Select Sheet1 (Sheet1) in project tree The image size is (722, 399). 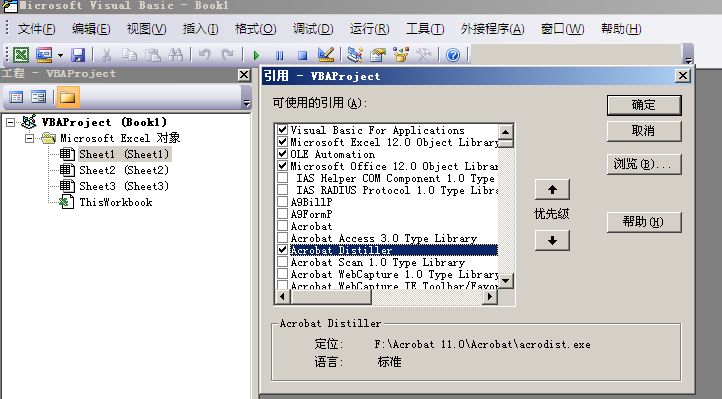[x=124, y=154]
